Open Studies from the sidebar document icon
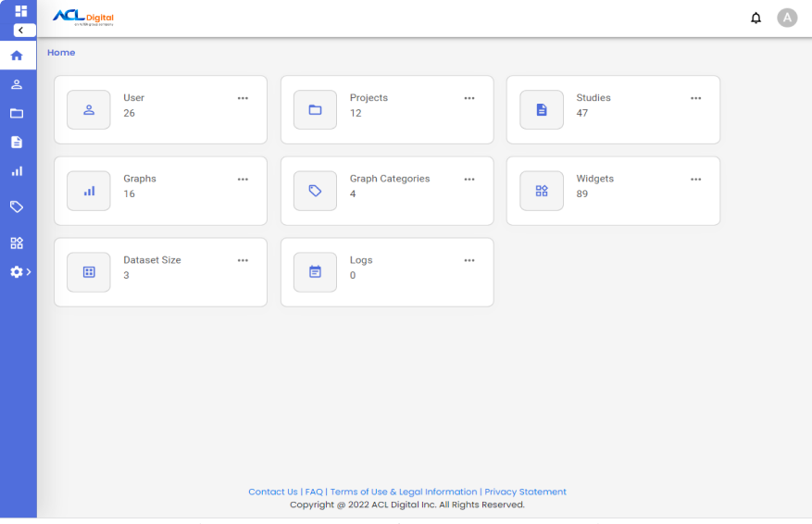This screenshot has width=812, height=524. coord(17,143)
